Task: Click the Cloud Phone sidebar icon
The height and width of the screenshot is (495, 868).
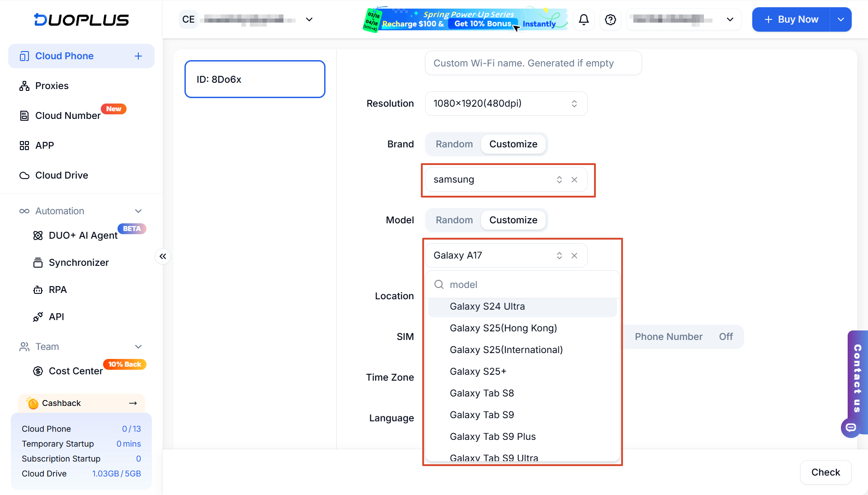Action: (x=24, y=56)
